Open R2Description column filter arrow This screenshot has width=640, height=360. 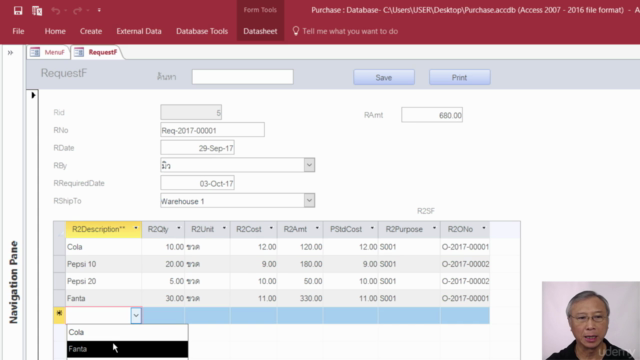(136, 229)
